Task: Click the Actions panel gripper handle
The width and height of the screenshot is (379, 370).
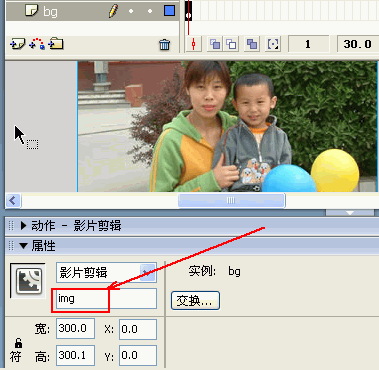Action: pos(11,226)
